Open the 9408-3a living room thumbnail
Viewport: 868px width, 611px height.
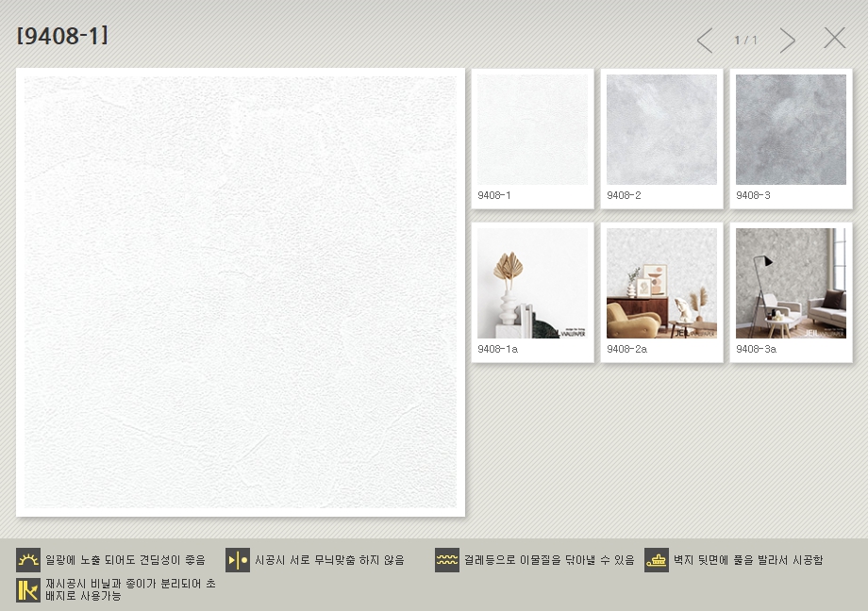pos(791,283)
